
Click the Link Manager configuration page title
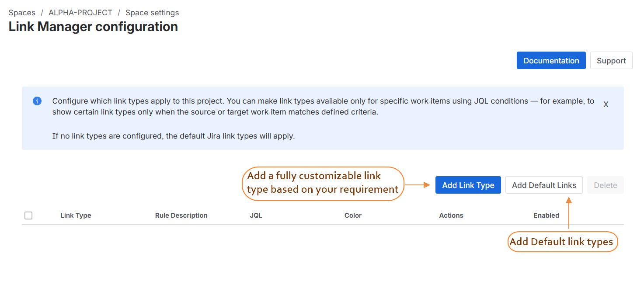[93, 26]
